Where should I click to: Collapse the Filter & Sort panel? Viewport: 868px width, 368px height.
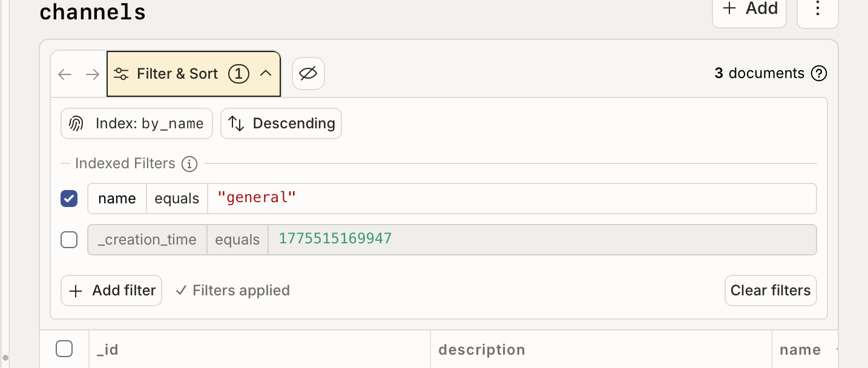[x=194, y=74]
